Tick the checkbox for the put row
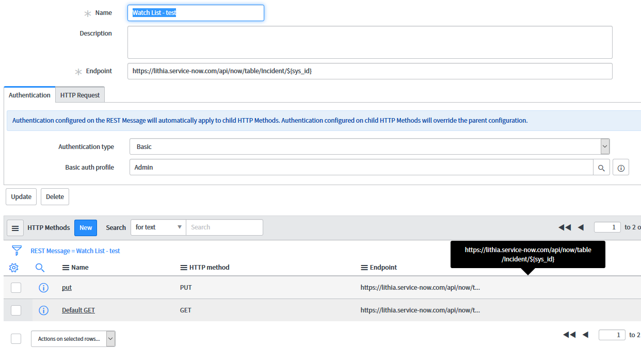This screenshot has width=641, height=364. coord(16,288)
